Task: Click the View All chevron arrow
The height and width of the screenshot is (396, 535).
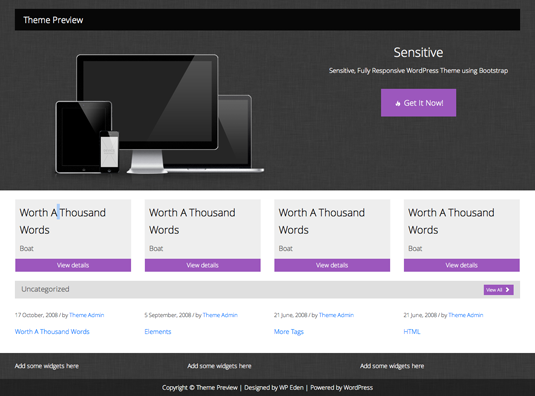Action: point(507,290)
